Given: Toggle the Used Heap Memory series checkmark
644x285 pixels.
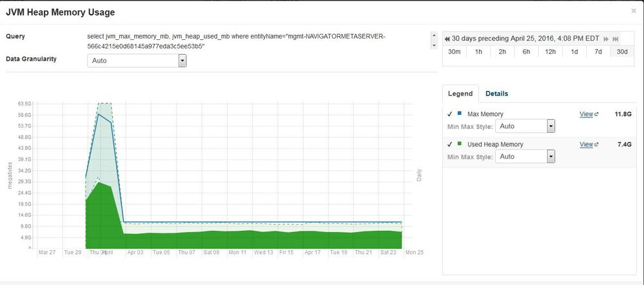Looking at the screenshot, I should click(x=450, y=144).
